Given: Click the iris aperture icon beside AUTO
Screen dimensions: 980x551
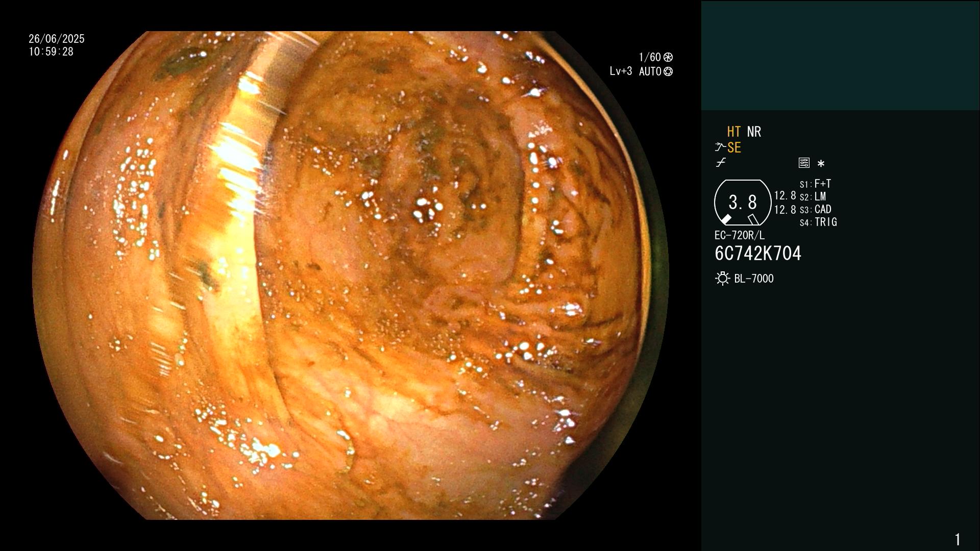Looking at the screenshot, I should click(x=668, y=71).
